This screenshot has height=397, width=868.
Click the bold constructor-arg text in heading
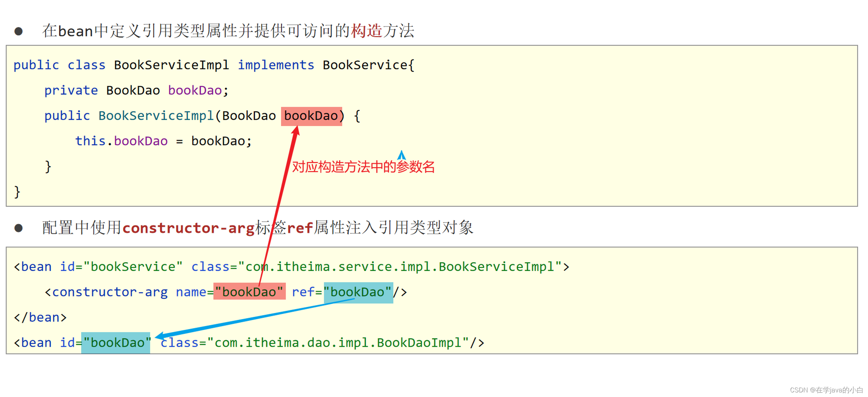point(189,228)
